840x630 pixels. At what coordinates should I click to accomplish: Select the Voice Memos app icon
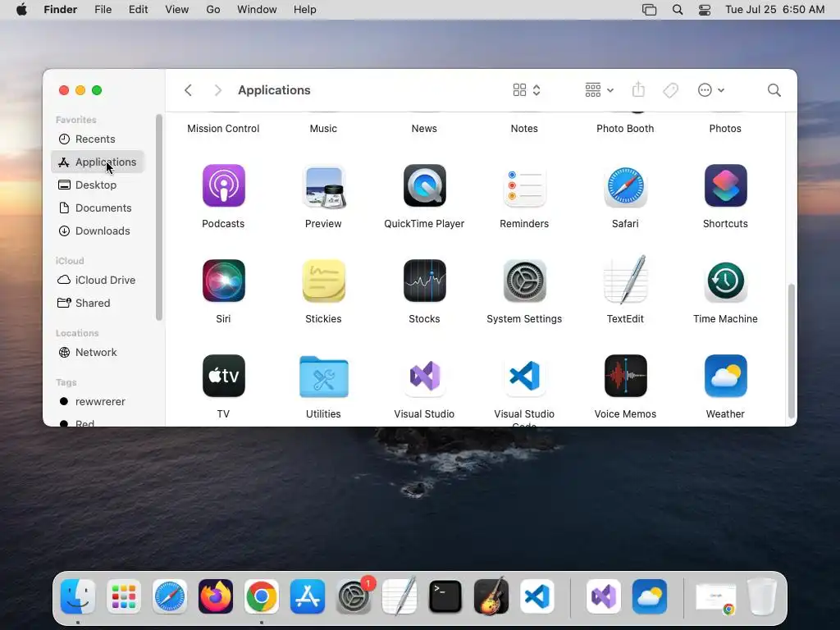(625, 376)
